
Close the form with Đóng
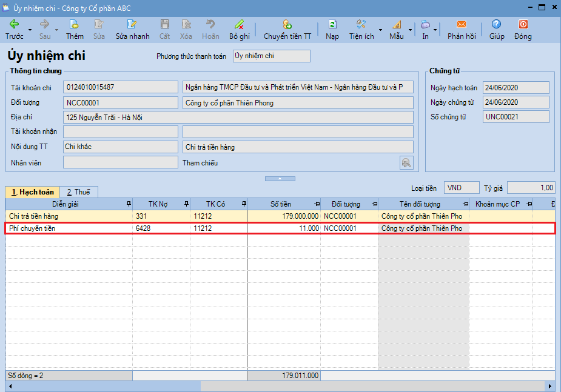point(523,29)
